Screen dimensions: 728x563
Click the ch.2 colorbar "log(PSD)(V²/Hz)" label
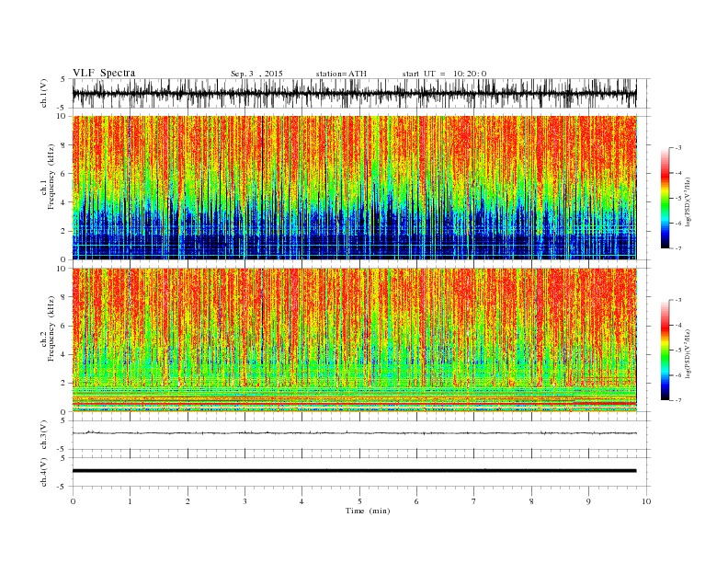[x=688, y=353]
